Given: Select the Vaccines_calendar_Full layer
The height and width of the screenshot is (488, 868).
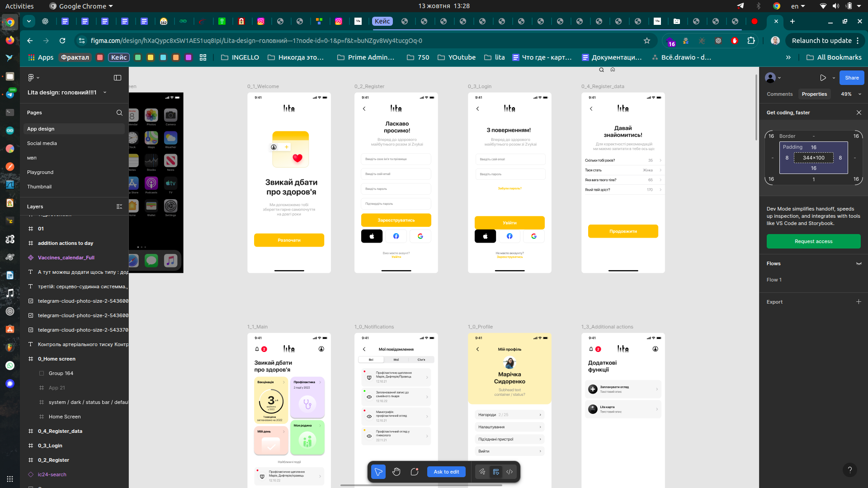Looking at the screenshot, I should tap(66, 258).
